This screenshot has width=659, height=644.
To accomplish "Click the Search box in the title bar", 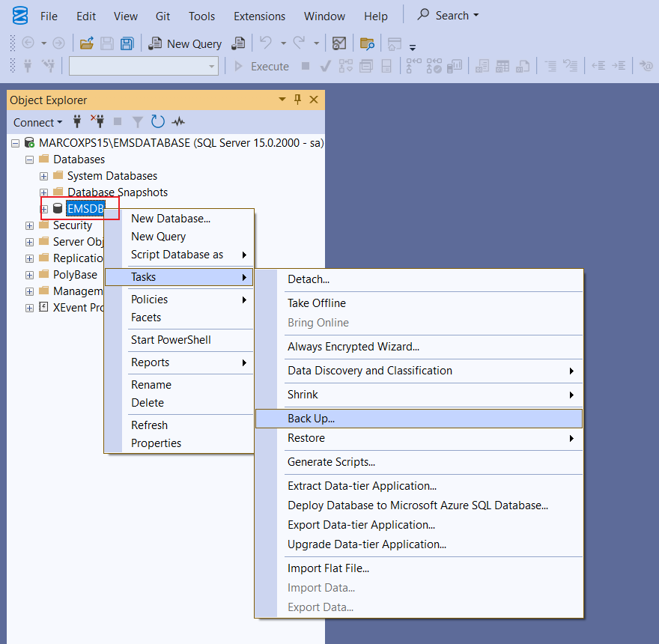I will pyautogui.click(x=448, y=15).
